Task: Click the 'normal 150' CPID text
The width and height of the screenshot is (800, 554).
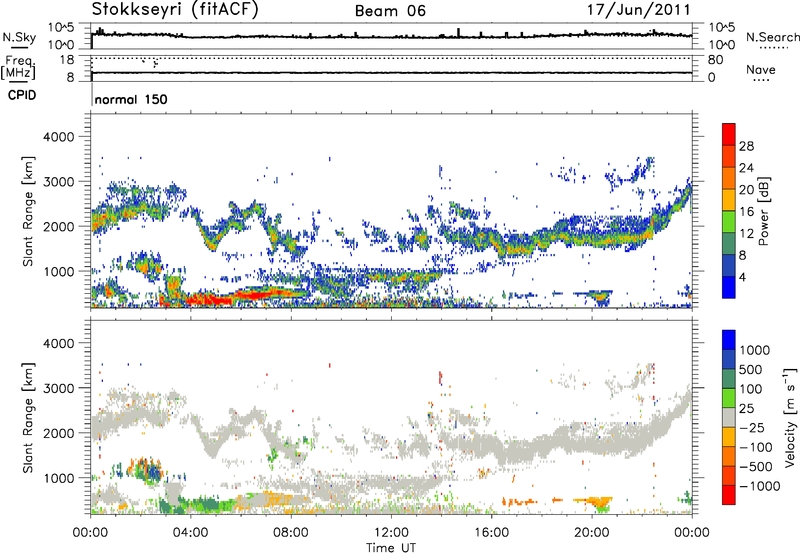Action: (x=131, y=99)
